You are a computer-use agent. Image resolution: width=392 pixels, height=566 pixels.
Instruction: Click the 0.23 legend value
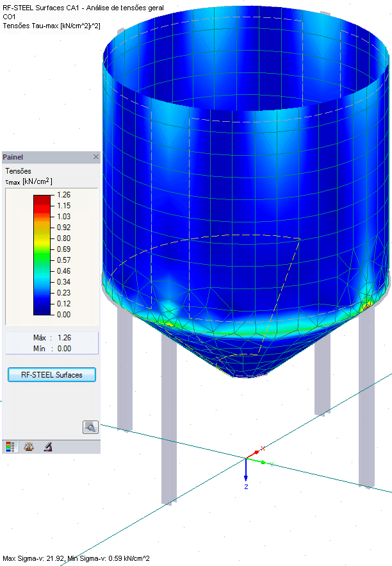pyautogui.click(x=64, y=293)
